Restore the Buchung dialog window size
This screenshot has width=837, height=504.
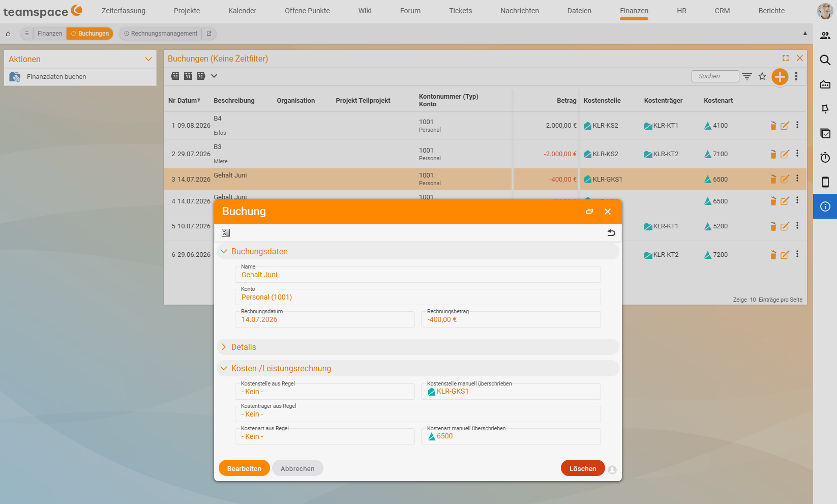(x=589, y=212)
